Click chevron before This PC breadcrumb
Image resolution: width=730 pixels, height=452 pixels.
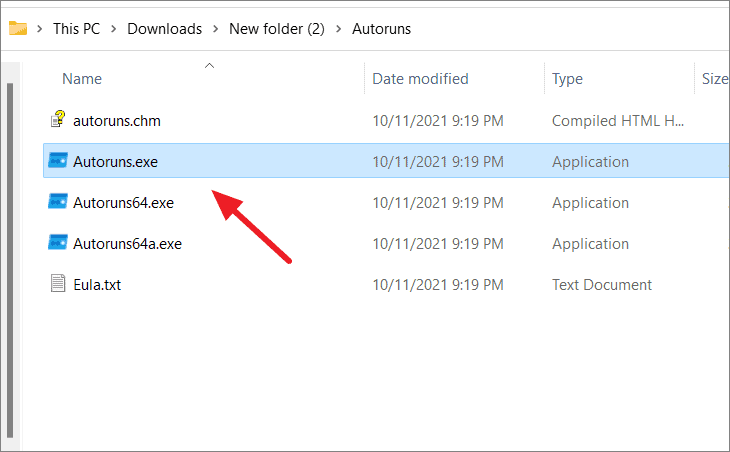40,29
